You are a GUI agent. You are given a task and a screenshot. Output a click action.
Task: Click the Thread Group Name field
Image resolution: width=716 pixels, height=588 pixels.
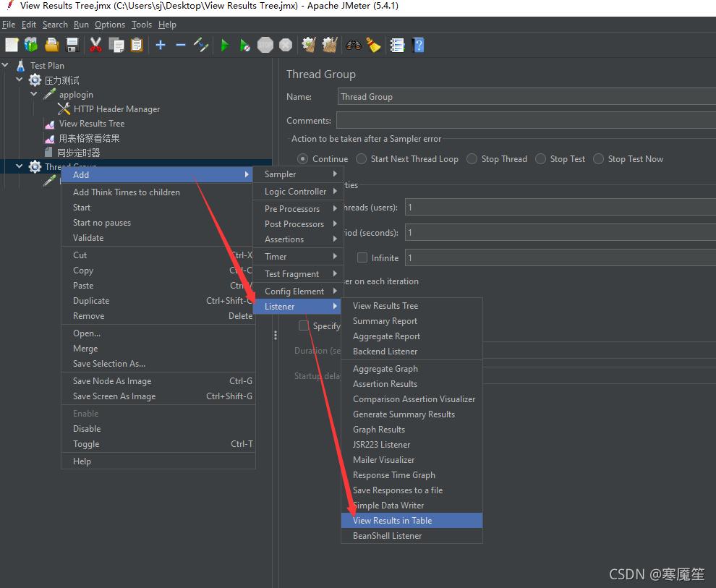coord(527,97)
